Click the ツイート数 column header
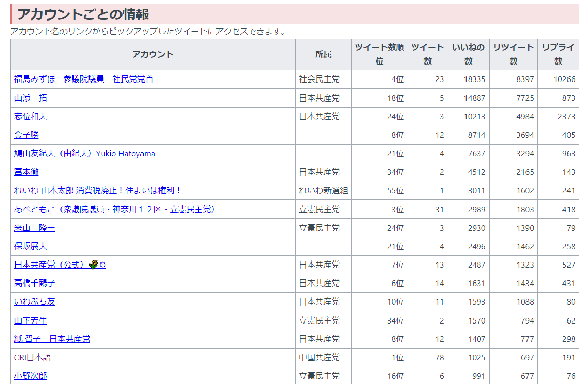 pyautogui.click(x=428, y=54)
